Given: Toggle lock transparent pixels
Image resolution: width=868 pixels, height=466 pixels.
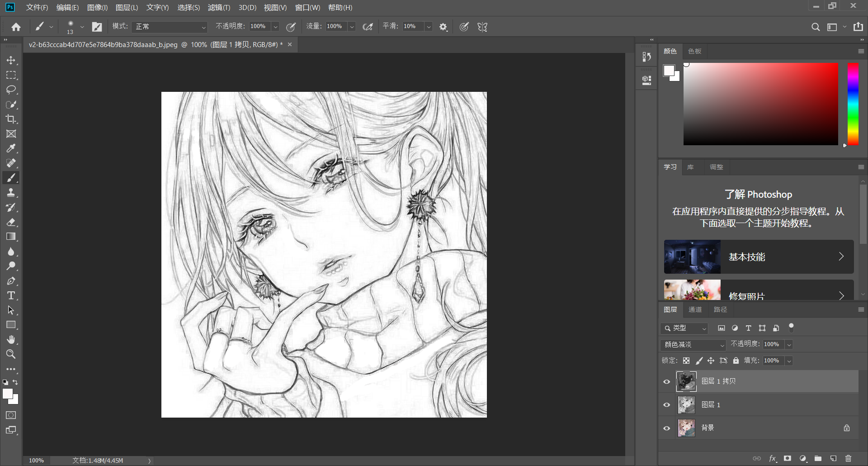Looking at the screenshot, I should [686, 361].
